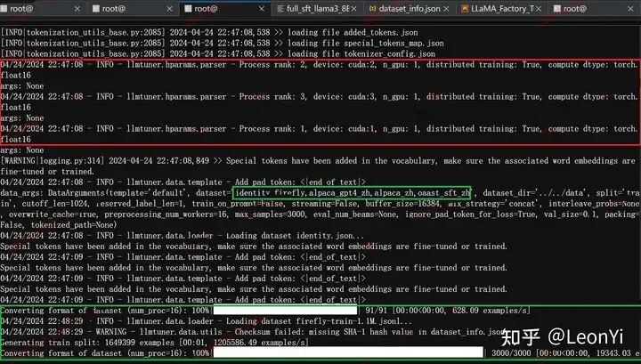Close the first root@ terminal tab
This screenshot has height=364, width=641.
coord(77,9)
